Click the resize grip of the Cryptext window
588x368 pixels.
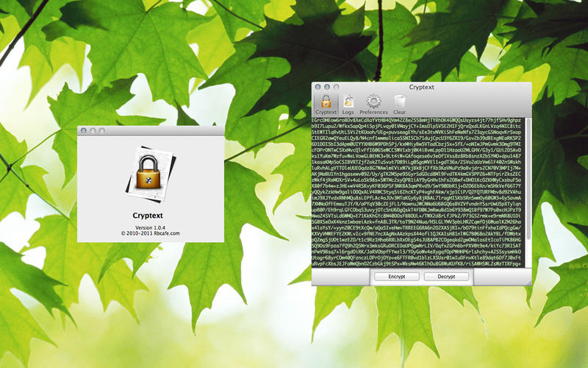(528, 283)
